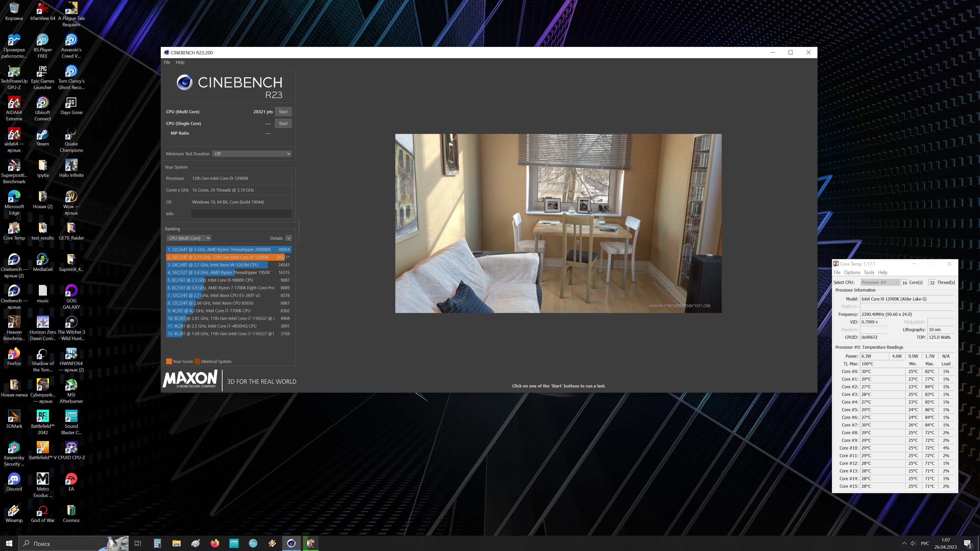Open Cinebench File menu
The width and height of the screenshot is (980, 551).
click(167, 62)
